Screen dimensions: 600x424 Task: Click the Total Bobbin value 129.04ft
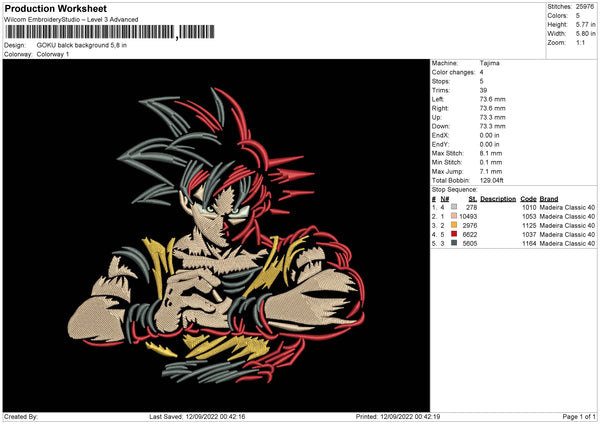coord(492,181)
